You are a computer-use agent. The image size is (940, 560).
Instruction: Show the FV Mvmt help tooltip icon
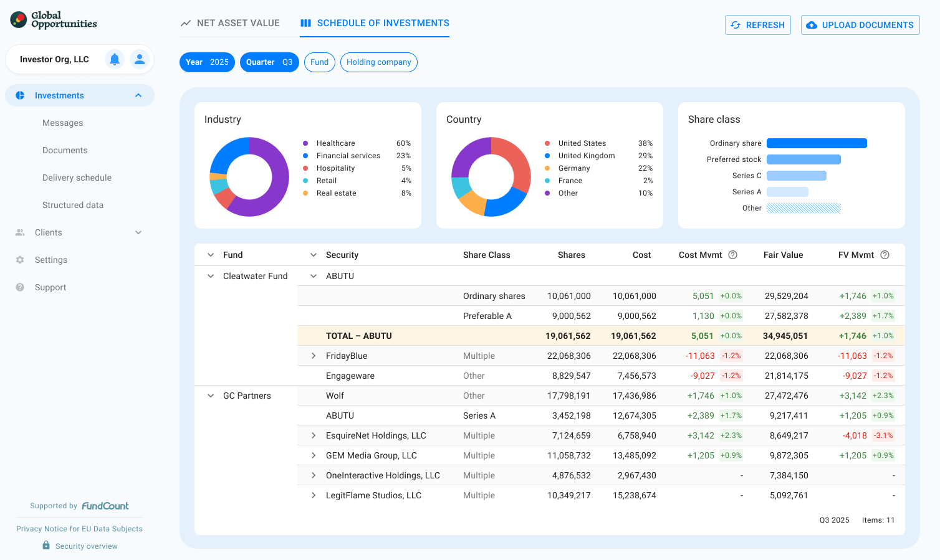(885, 255)
